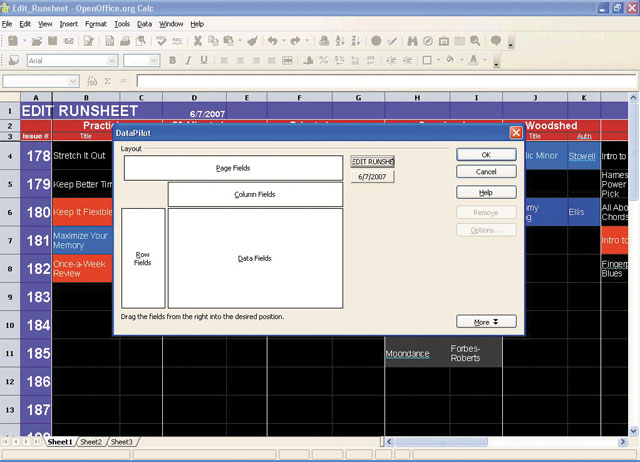Open the Insert menu
Screen dimensions: 640x462
pyautogui.click(x=69, y=24)
